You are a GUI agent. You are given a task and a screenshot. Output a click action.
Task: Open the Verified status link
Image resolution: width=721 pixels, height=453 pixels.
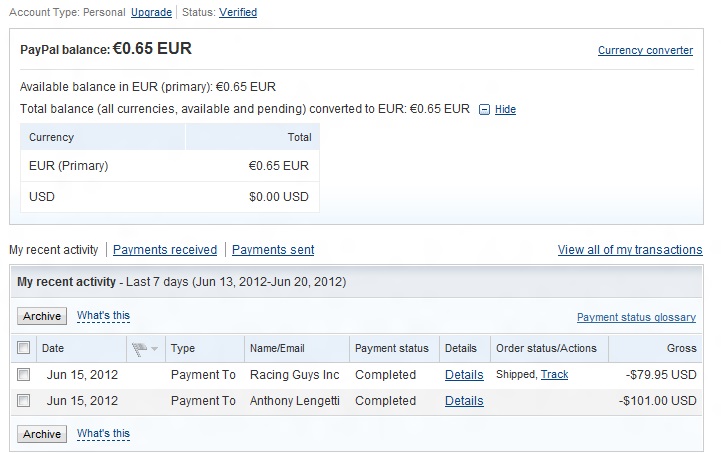click(x=238, y=13)
